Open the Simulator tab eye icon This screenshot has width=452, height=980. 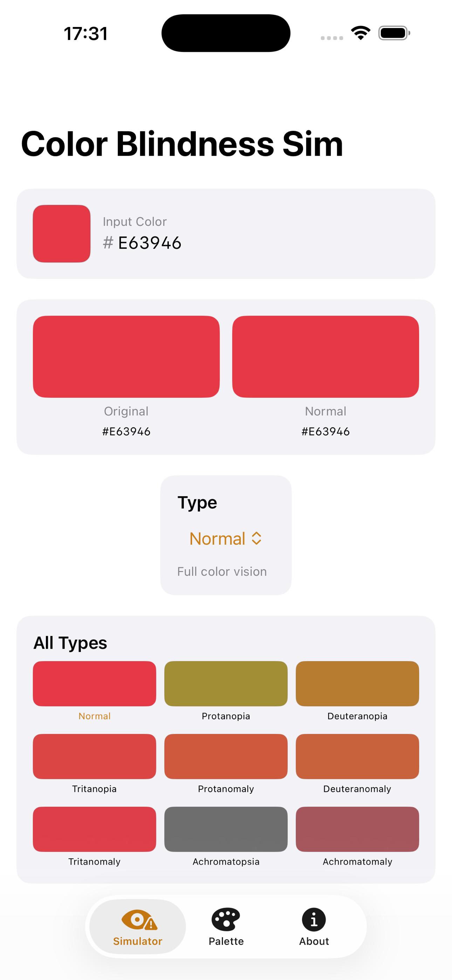139,919
